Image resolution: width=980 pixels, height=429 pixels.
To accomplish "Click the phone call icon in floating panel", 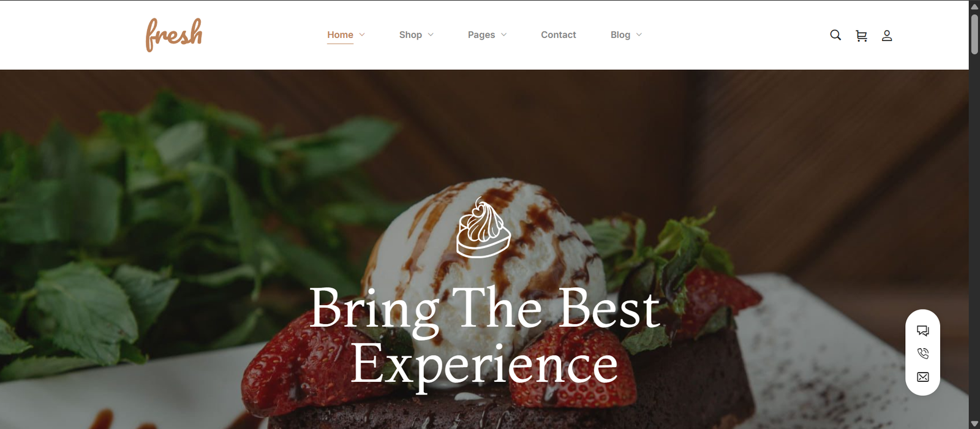I will [923, 354].
